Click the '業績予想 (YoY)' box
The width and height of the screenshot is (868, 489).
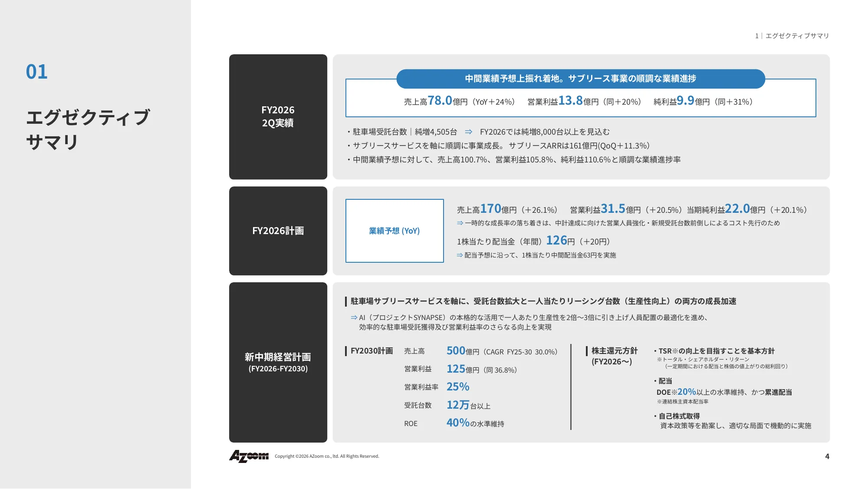[395, 231]
